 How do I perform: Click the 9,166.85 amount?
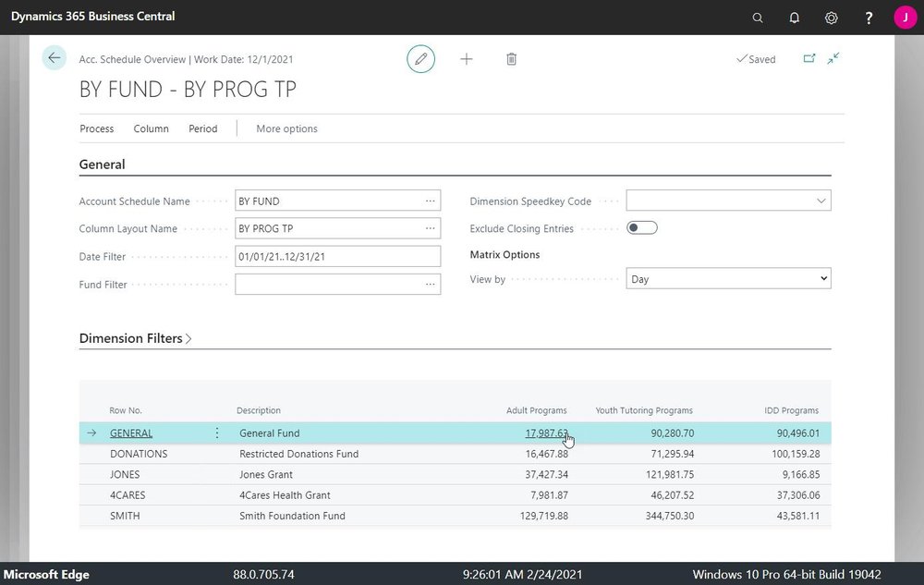pyautogui.click(x=801, y=474)
